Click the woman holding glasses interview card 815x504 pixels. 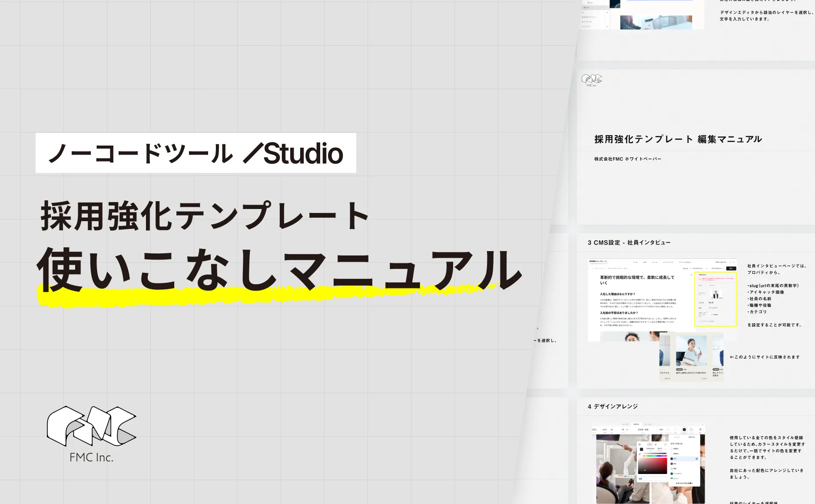tap(691, 351)
